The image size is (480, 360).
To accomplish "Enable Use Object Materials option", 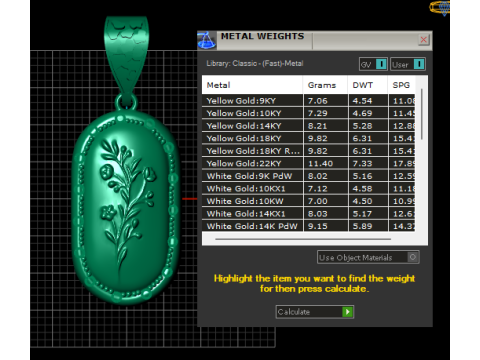I will coord(368,257).
